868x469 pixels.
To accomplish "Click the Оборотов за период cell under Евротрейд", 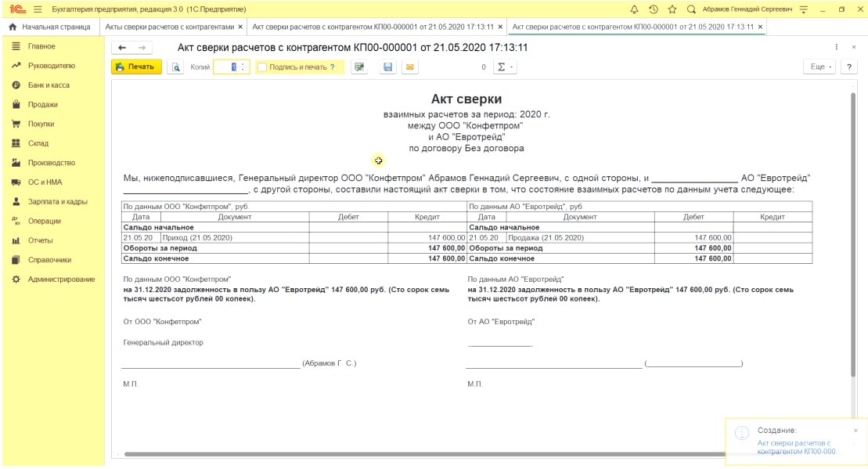I will click(560, 248).
